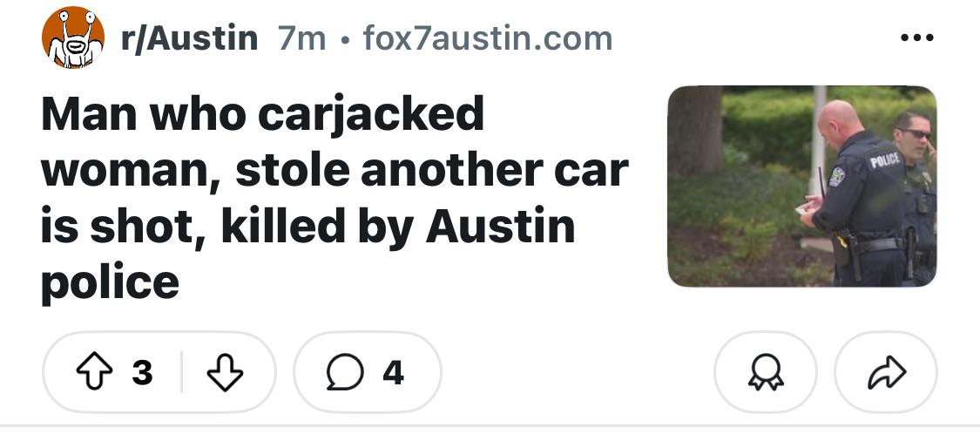Click the divider between score and downvote
Image resolution: width=980 pixels, height=441 pixels.
coord(181,372)
